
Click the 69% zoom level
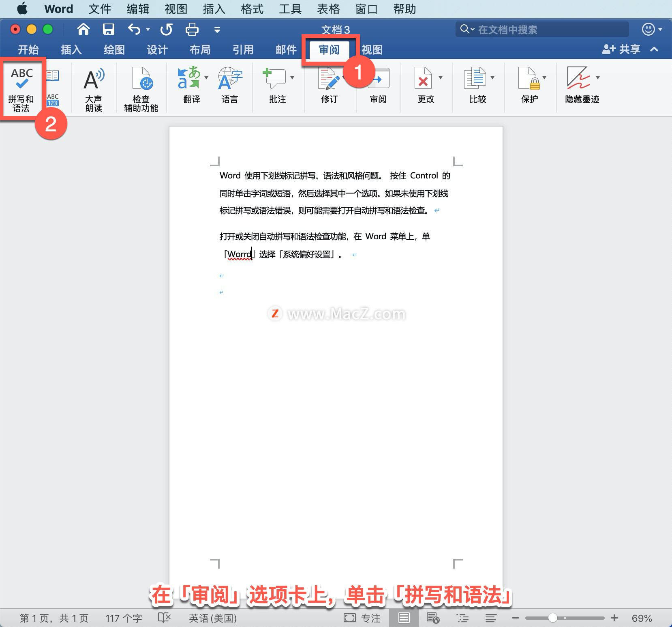(x=642, y=618)
